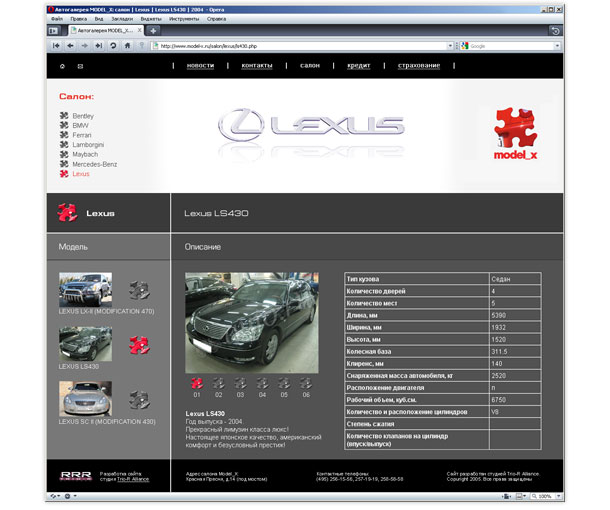Viewport: 610px width, 510px height.
Task: Open the closed tabs trash icon
Action: (x=555, y=31)
